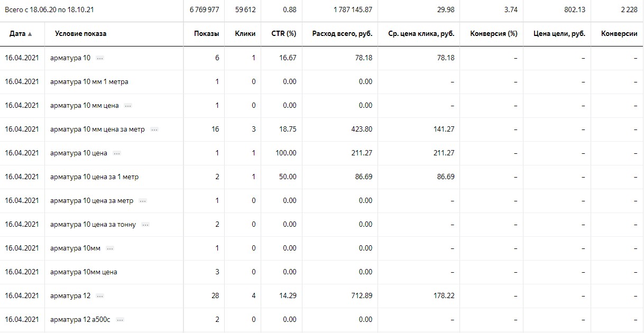Click the ellipsis for «арматура 10 цена за тонну»
This screenshot has width=644, height=333.
pyautogui.click(x=145, y=225)
